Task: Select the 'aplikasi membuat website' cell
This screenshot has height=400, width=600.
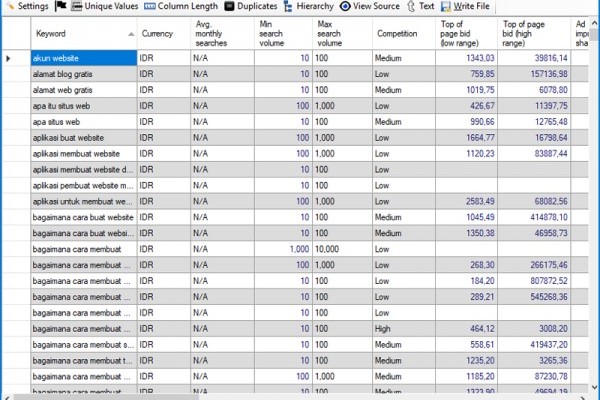Action: [x=84, y=154]
